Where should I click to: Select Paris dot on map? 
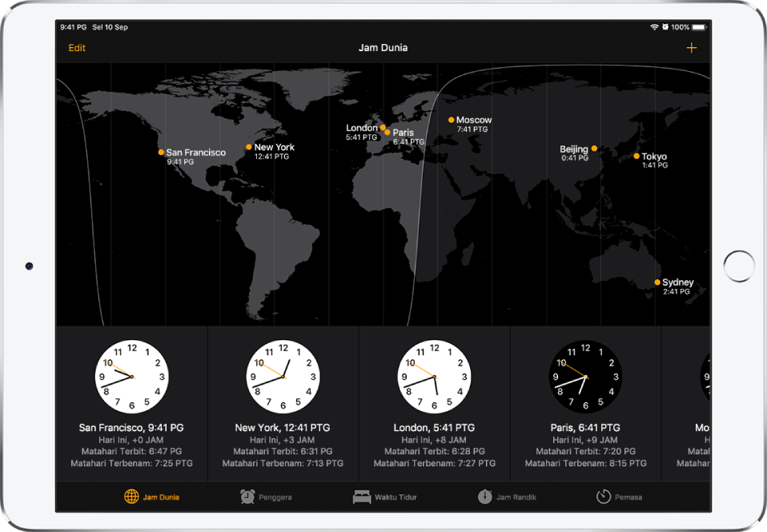pyautogui.click(x=388, y=132)
